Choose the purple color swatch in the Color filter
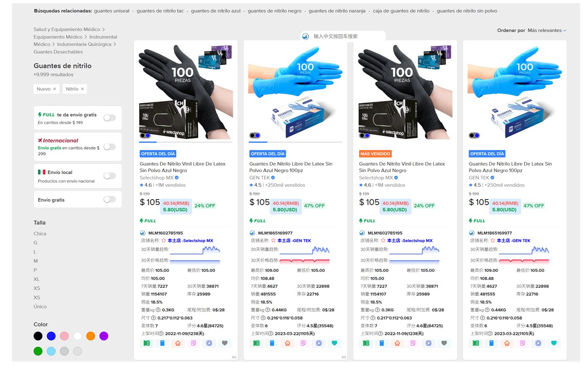The width and height of the screenshot is (588, 368). (104, 336)
